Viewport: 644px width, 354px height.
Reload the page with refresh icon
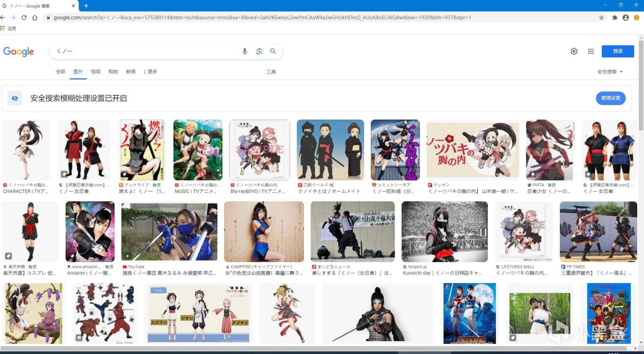click(x=24, y=18)
